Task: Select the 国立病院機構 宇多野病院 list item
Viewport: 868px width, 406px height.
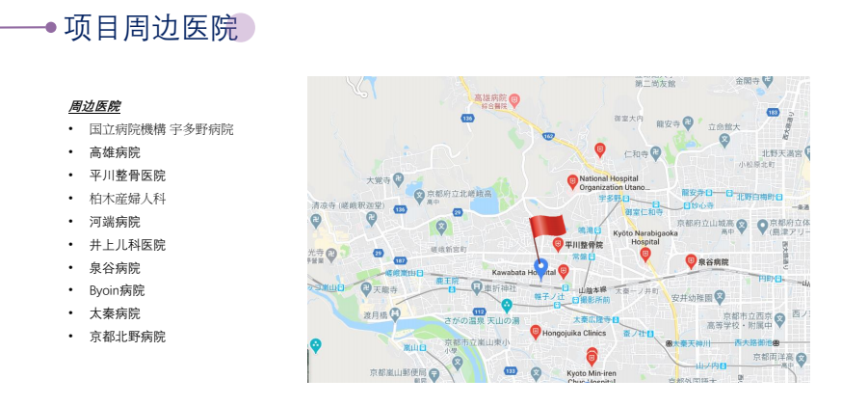Action: pos(161,129)
